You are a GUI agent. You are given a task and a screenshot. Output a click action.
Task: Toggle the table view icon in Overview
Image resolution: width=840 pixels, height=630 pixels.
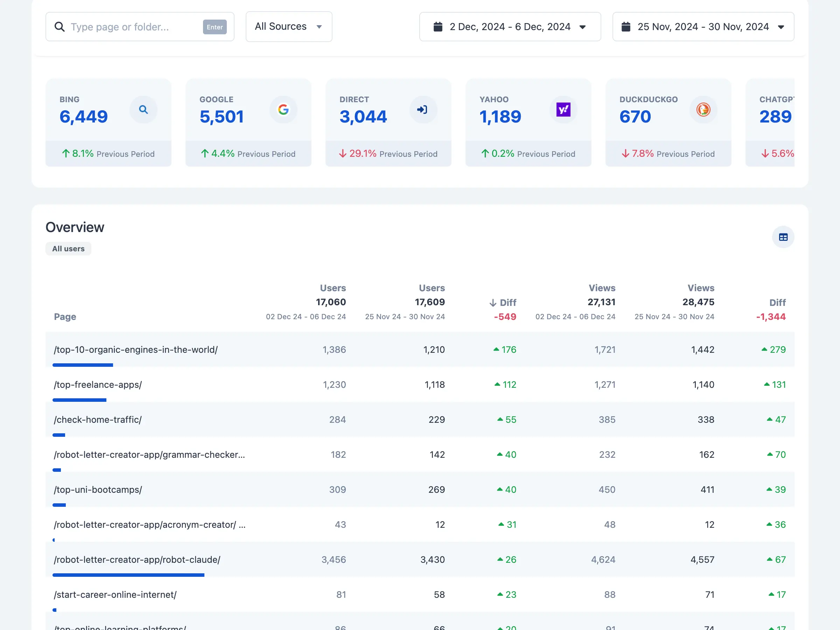[x=783, y=237]
